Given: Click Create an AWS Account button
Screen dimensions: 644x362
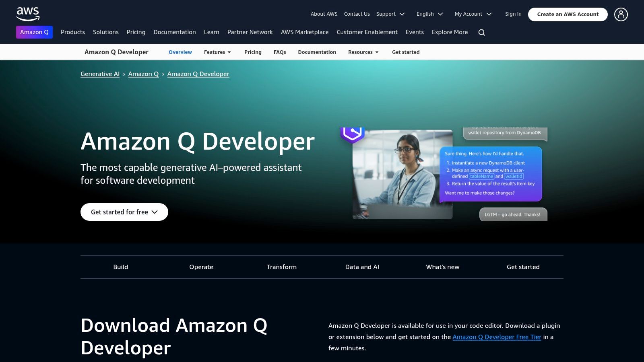Looking at the screenshot, I should tap(568, 14).
